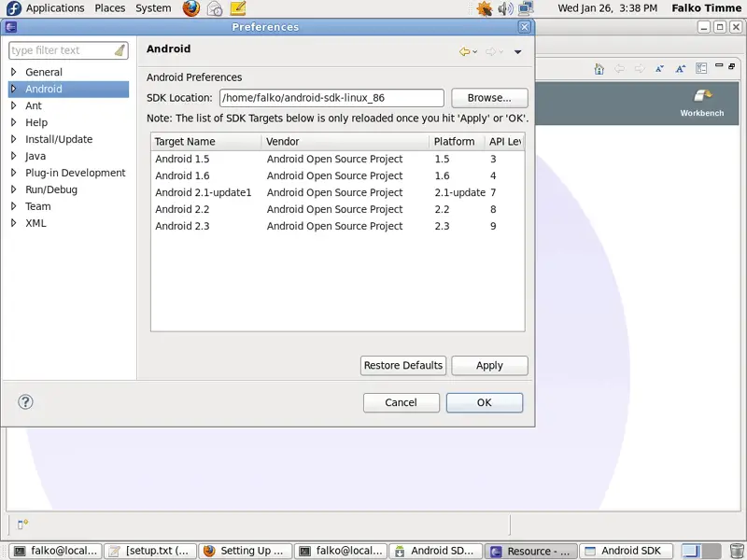
Task: Clear the filter text with the broom icon
Action: click(x=120, y=50)
